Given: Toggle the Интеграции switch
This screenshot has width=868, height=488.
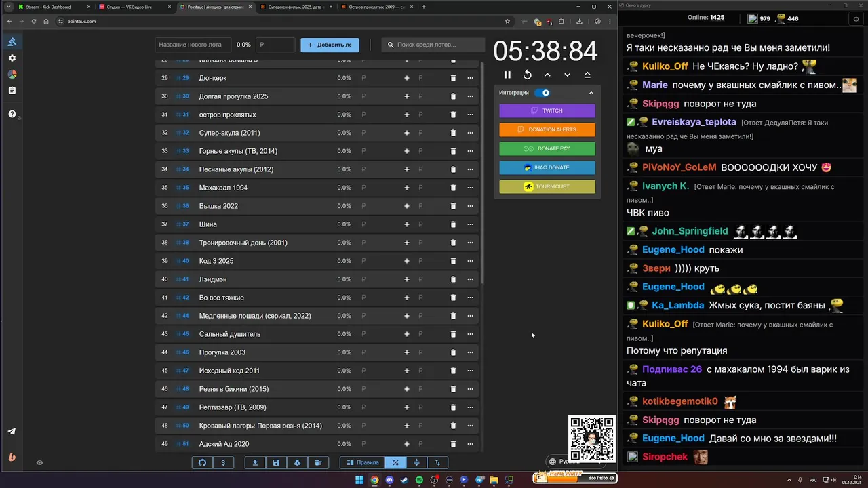Looking at the screenshot, I should tap(542, 93).
